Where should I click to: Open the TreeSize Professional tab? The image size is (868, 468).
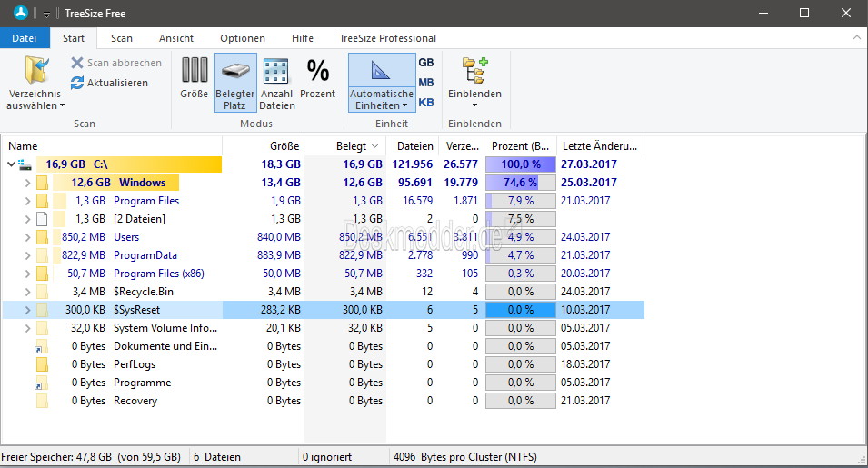click(387, 38)
